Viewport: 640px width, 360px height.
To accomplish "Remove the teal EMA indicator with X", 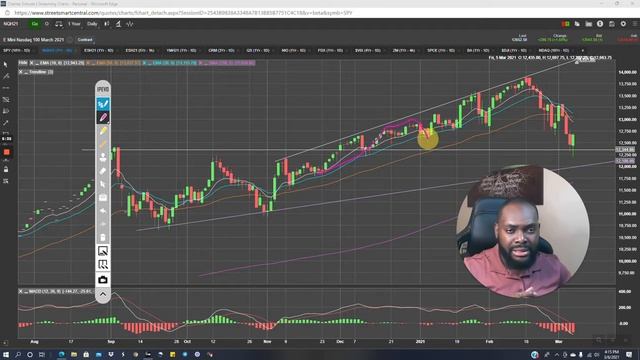I will 144,63.
